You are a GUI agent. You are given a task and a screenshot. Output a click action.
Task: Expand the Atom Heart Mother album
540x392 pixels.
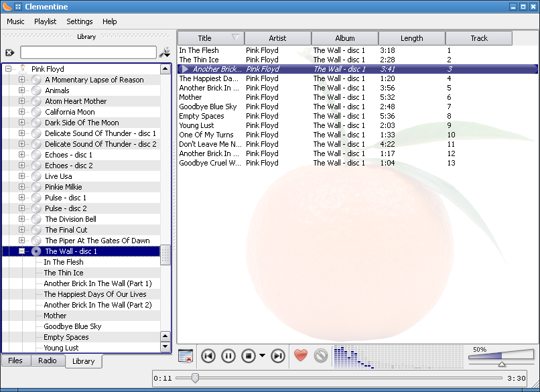tap(21, 101)
